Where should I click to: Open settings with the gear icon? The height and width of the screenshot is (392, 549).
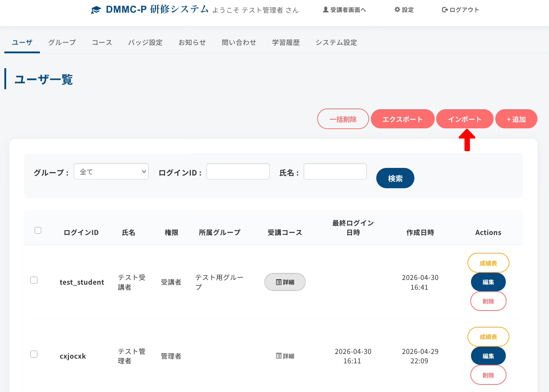(397, 10)
